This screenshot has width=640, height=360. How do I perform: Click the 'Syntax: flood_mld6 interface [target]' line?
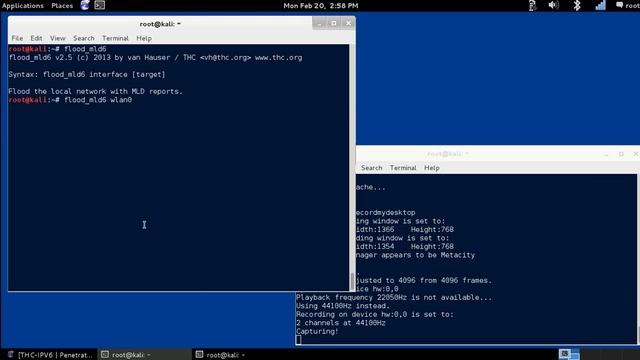click(87, 74)
